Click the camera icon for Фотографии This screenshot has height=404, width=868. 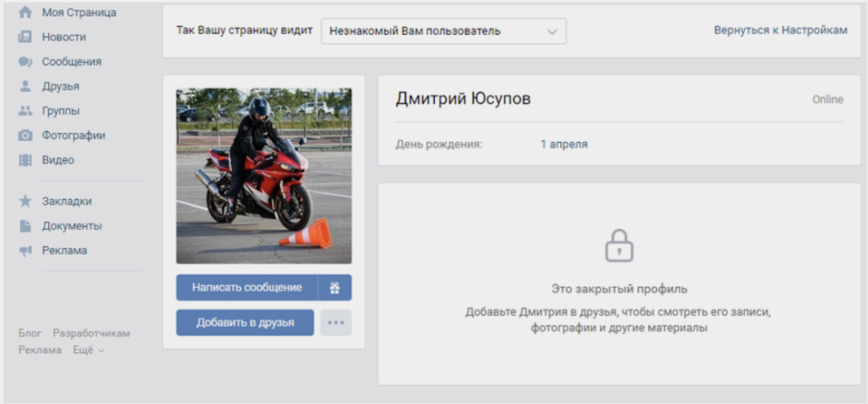pyautogui.click(x=25, y=136)
